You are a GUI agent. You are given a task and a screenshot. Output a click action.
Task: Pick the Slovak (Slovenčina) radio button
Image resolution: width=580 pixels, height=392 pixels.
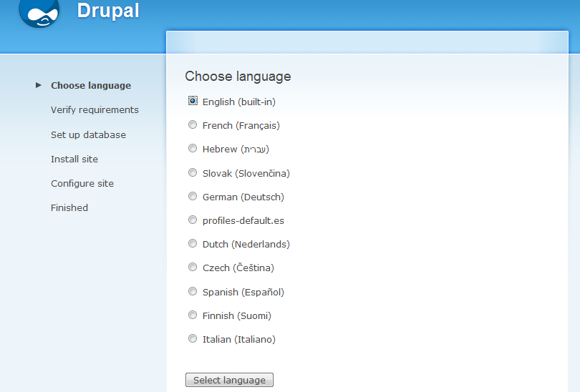(193, 172)
